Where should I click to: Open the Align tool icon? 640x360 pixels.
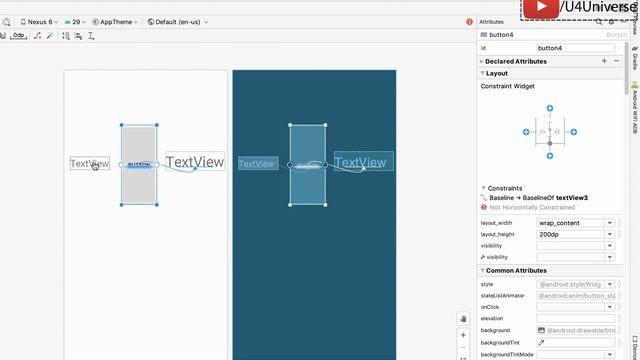coord(78,36)
